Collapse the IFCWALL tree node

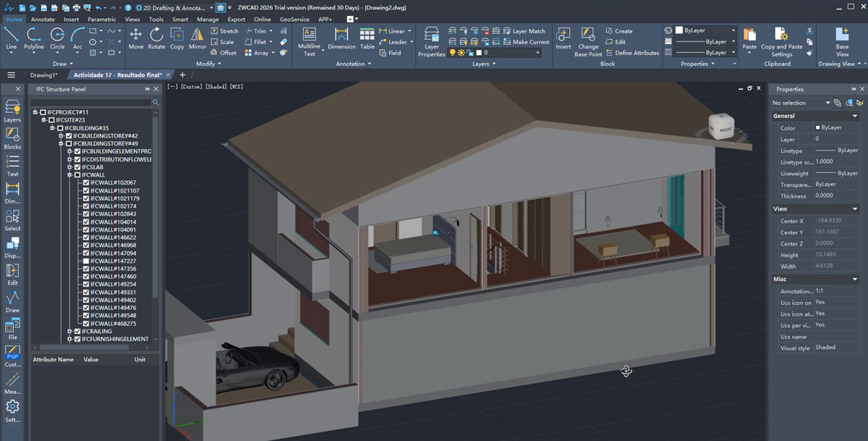(x=69, y=175)
